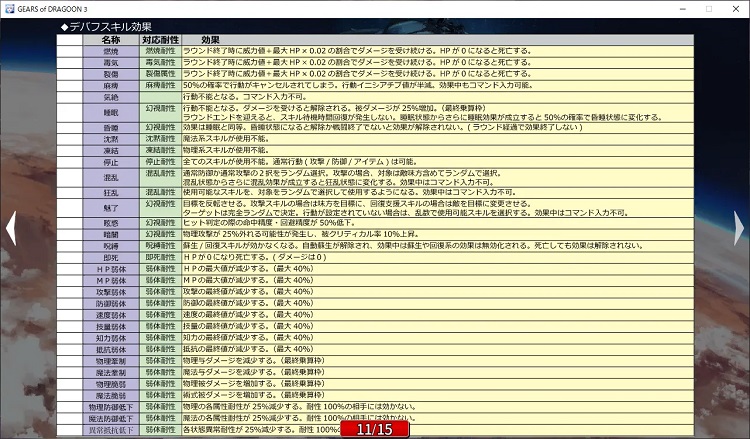This screenshot has width=750, height=439.
Task: Select the 混乱 name cell
Action: coord(111,177)
